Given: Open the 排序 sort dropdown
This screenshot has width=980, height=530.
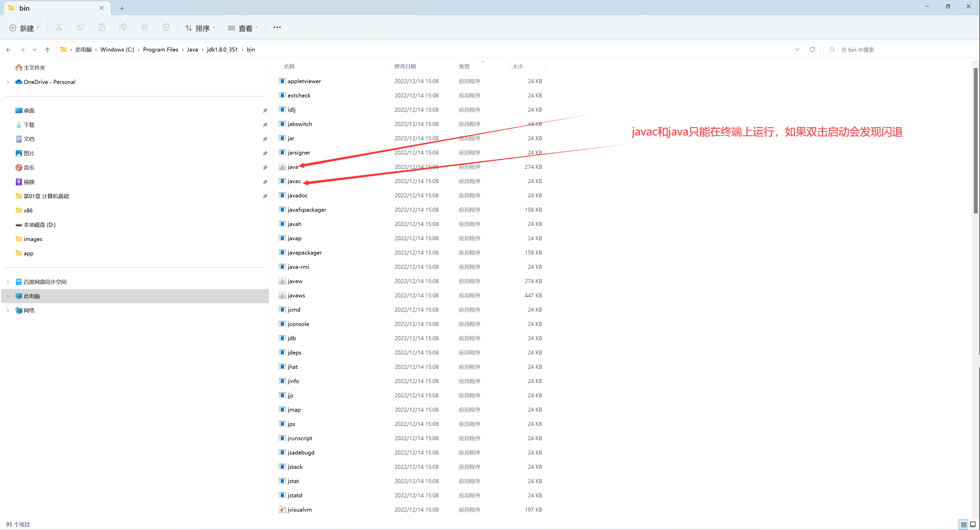Looking at the screenshot, I should (x=200, y=28).
